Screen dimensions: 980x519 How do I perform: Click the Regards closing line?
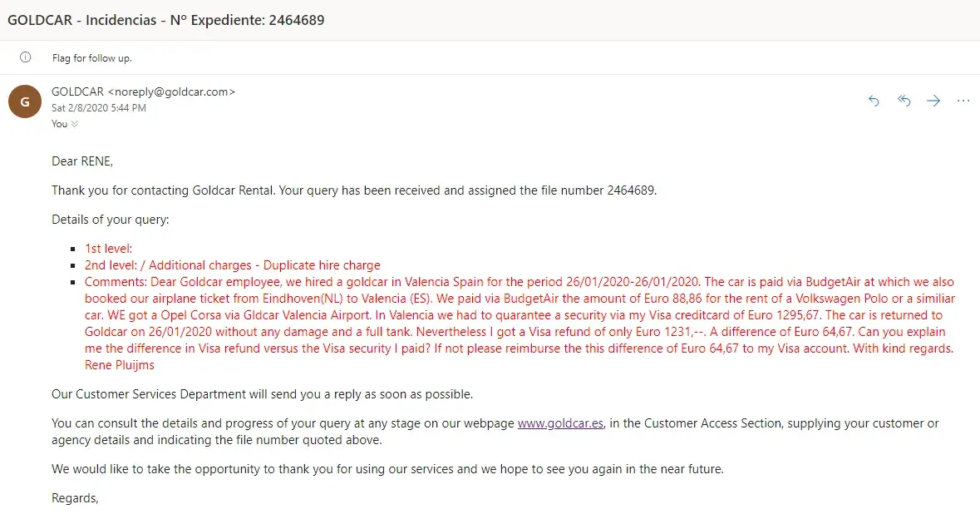(75, 498)
